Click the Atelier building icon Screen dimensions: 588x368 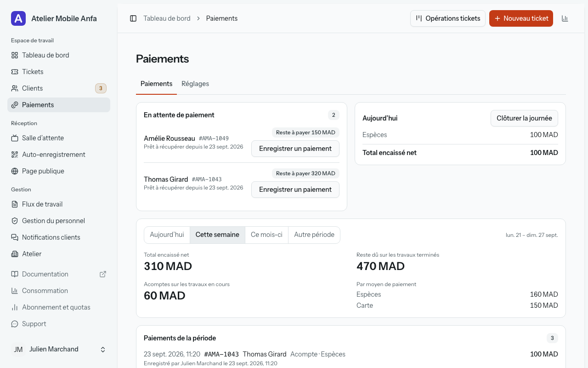coord(15,254)
